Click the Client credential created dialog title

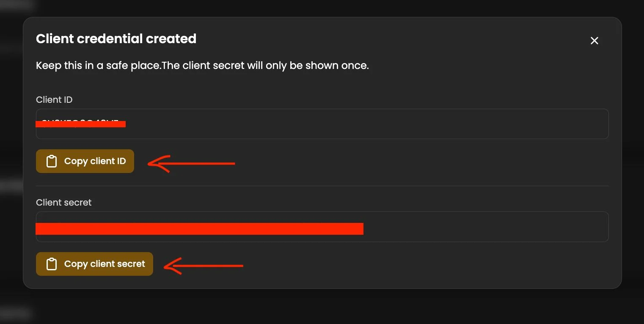116,38
